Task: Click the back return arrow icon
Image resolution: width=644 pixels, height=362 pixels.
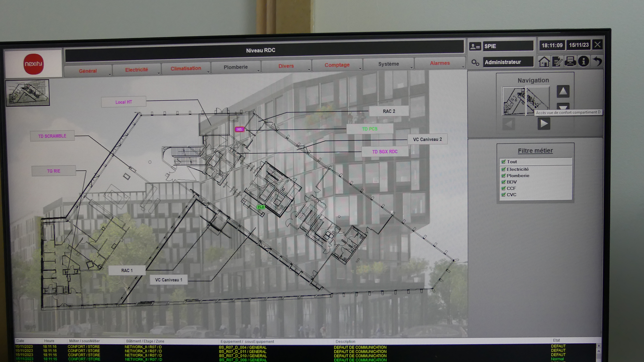Action: click(597, 61)
